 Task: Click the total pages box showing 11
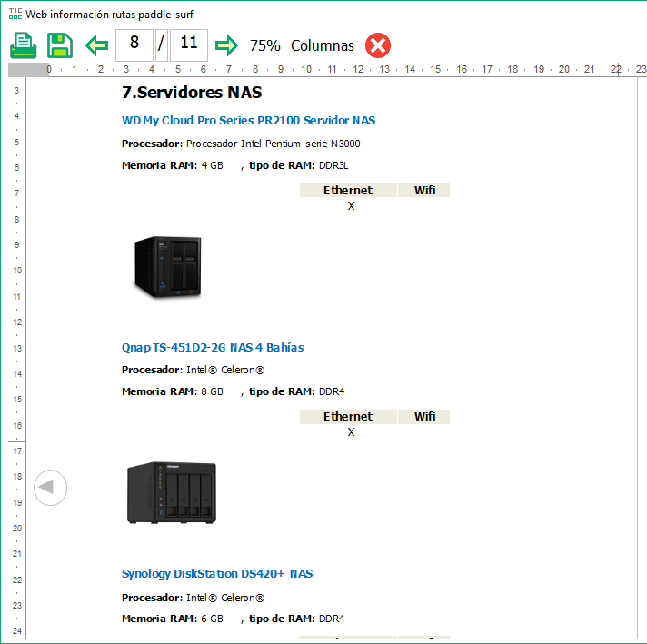189,45
